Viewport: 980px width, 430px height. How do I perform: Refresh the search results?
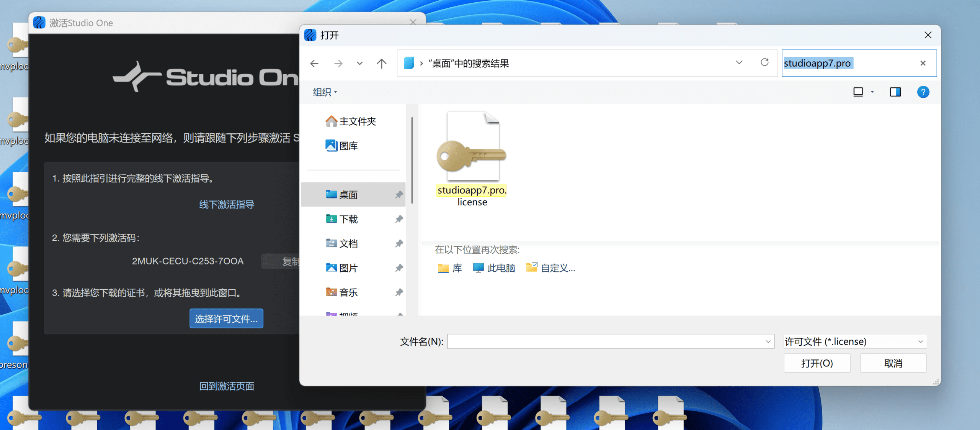pos(764,62)
